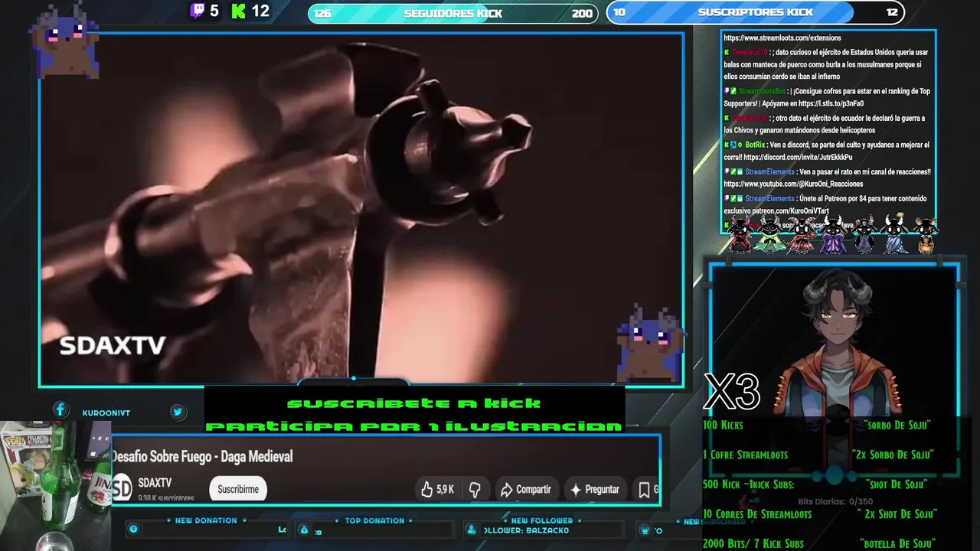The height and width of the screenshot is (551, 980).
Task: Click BotRix username in chat
Action: pos(755,145)
